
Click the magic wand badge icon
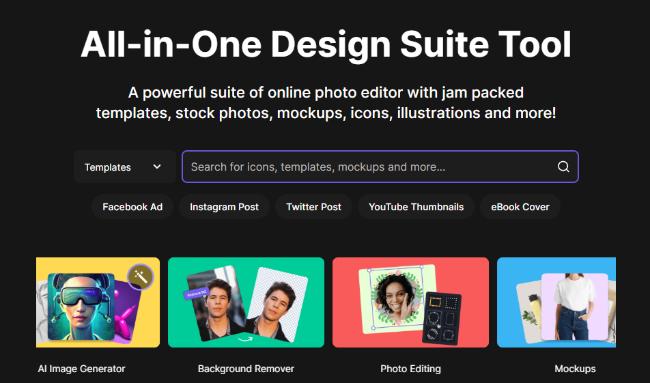(x=141, y=276)
